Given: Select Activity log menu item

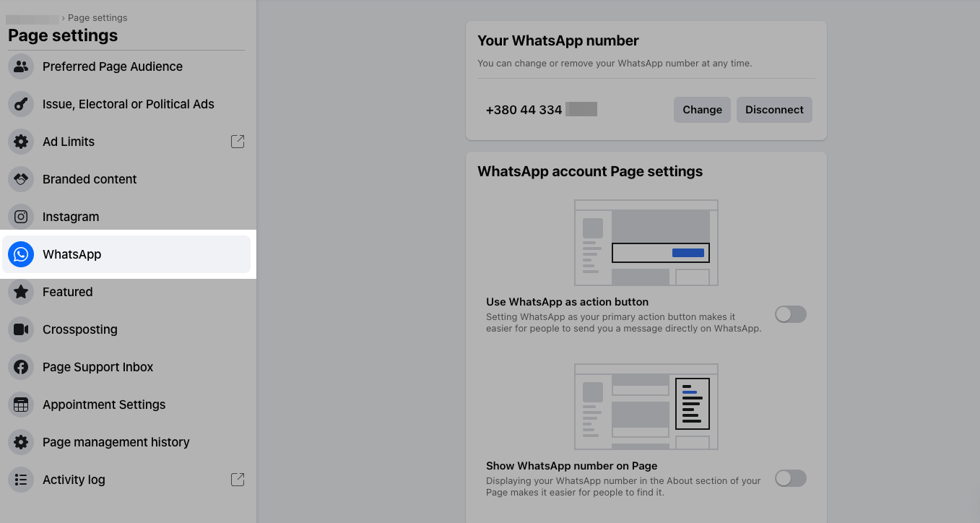Looking at the screenshot, I should pos(74,480).
